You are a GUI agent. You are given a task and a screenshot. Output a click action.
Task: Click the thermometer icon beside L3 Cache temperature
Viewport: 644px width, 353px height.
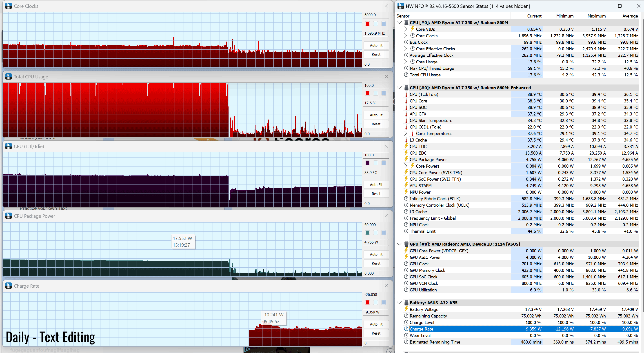click(406, 140)
